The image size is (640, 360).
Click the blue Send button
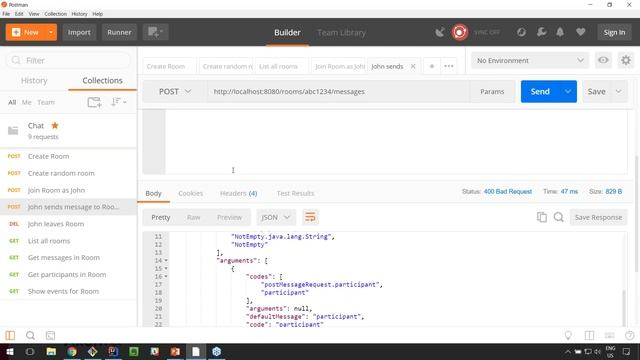point(540,91)
